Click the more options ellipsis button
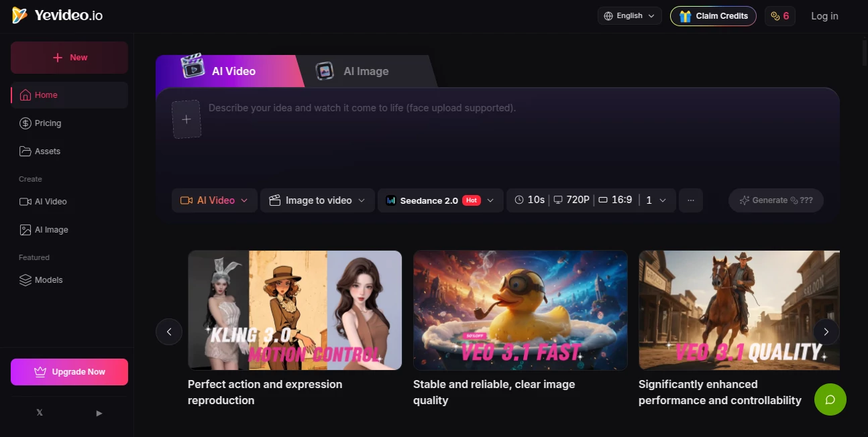The height and width of the screenshot is (437, 868). [x=691, y=200]
